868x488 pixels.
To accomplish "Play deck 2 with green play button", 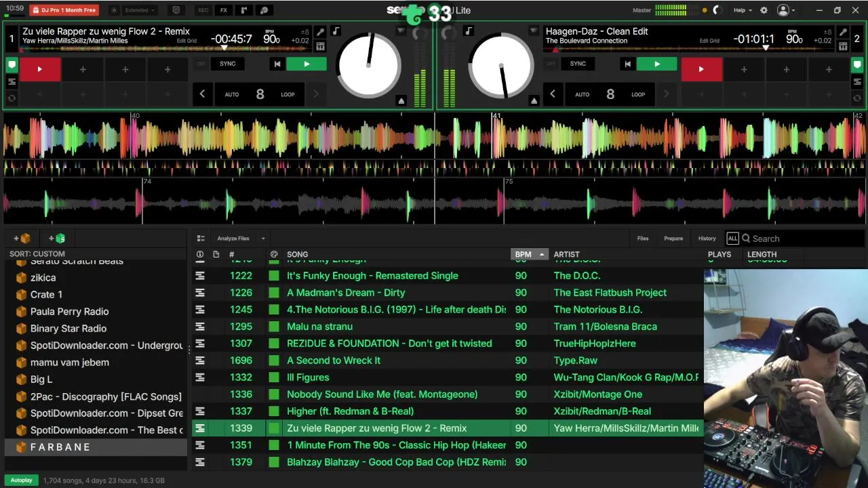I will coord(656,64).
